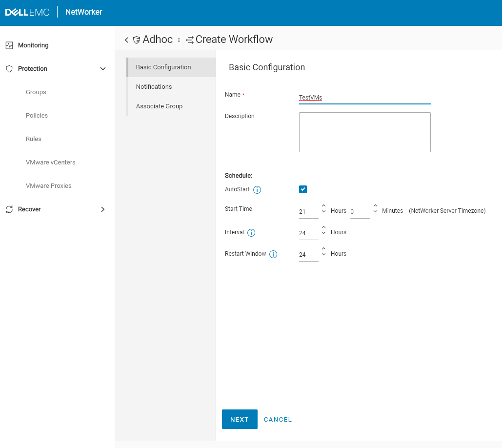
Task: Decrease Interval hours with down arrow
Action: (x=323, y=233)
